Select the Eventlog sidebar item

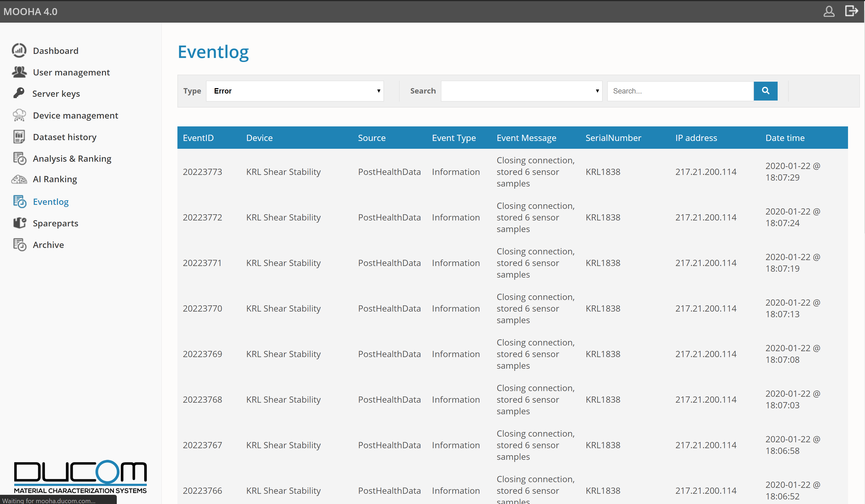50,202
